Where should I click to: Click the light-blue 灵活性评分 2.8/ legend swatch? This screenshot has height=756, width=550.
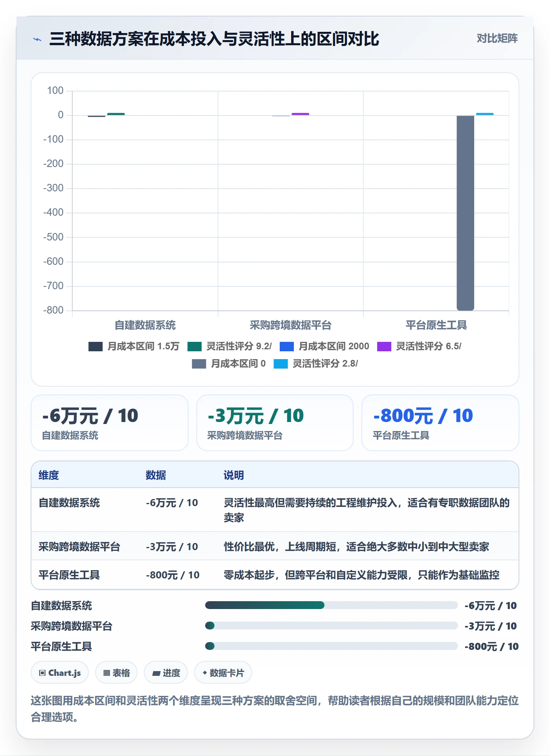coord(280,363)
